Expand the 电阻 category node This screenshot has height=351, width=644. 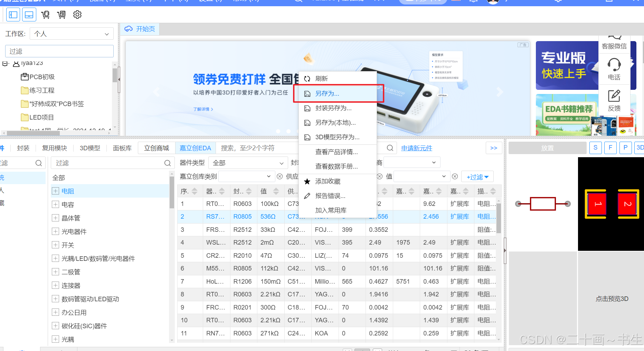(55, 191)
